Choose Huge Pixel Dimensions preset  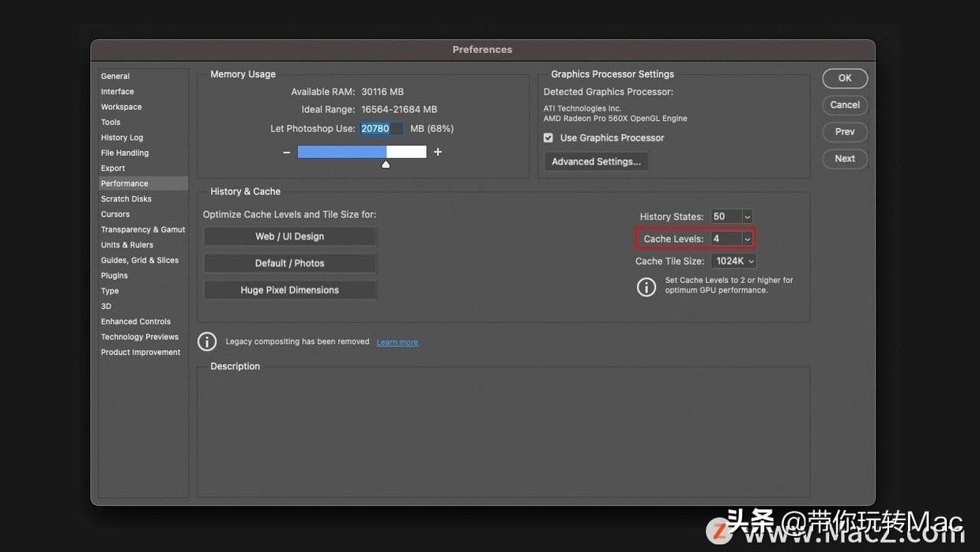tap(290, 290)
